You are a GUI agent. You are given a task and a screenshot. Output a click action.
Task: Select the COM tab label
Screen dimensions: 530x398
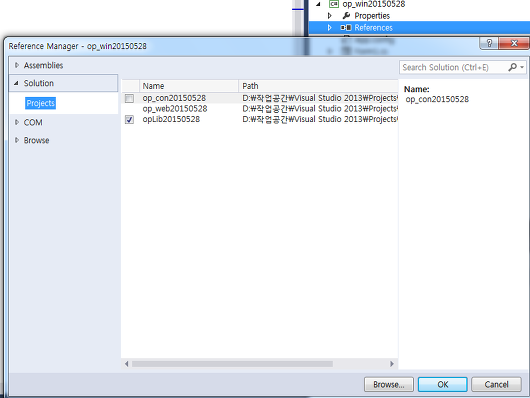(x=33, y=122)
